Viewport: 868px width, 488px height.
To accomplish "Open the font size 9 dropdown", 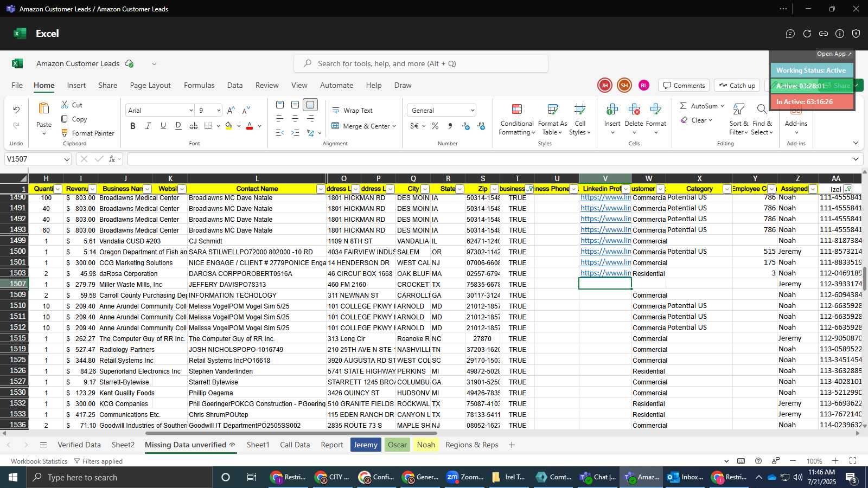I will point(219,110).
